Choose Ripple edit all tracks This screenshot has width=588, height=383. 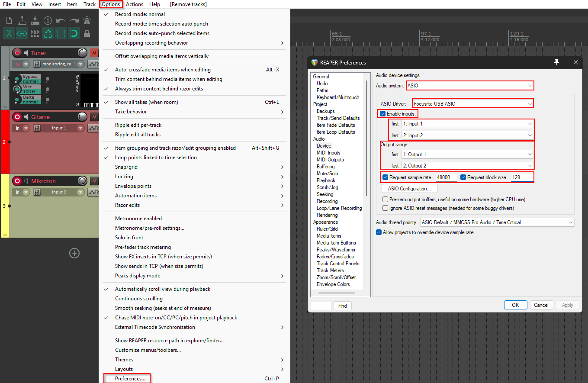[x=138, y=135]
